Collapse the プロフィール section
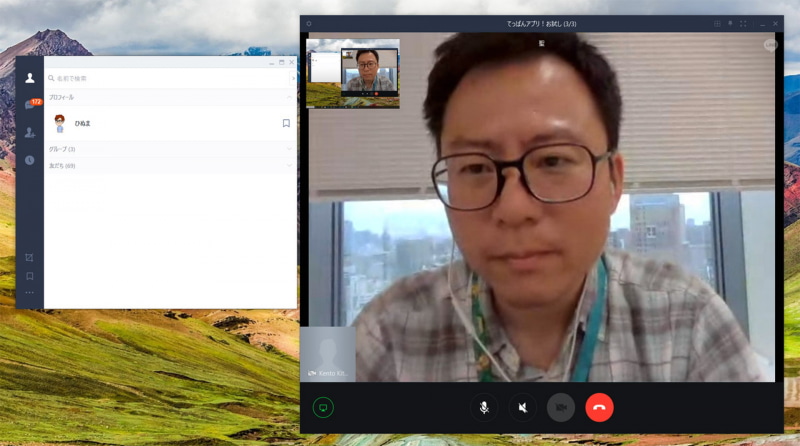 coord(289,97)
